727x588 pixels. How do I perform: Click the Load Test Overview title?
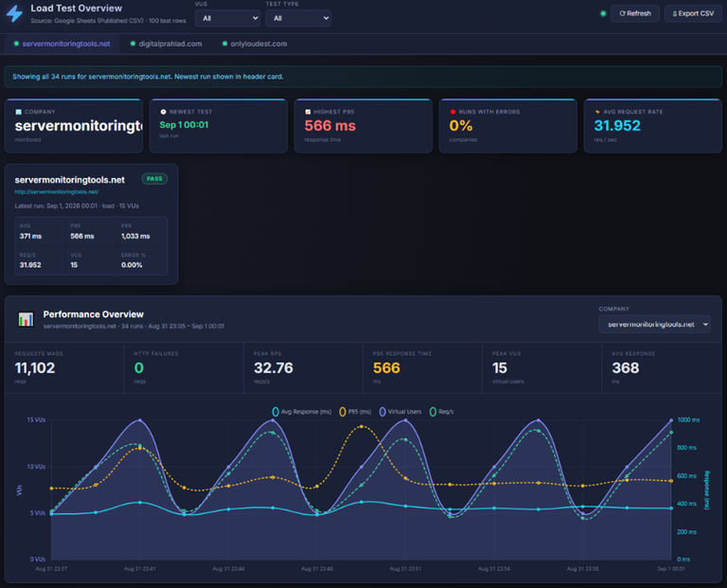pos(77,9)
